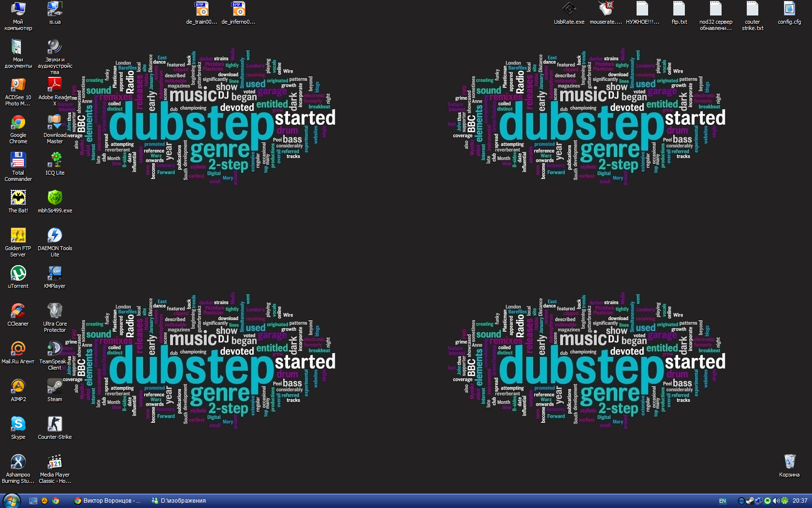Click the 20:37 taskbar clock
The width and height of the screenshot is (812, 508).
tap(800, 501)
